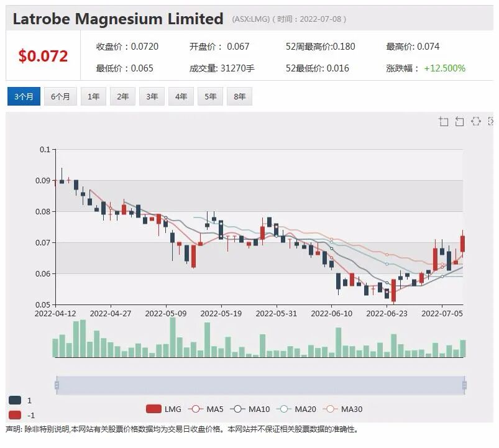
Task: Click the 最高价: 0.074 value
Action: [x=413, y=47]
